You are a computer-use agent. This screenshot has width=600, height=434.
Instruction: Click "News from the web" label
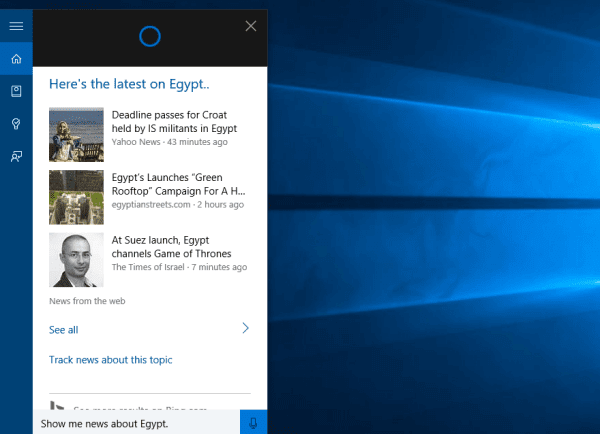click(x=87, y=301)
